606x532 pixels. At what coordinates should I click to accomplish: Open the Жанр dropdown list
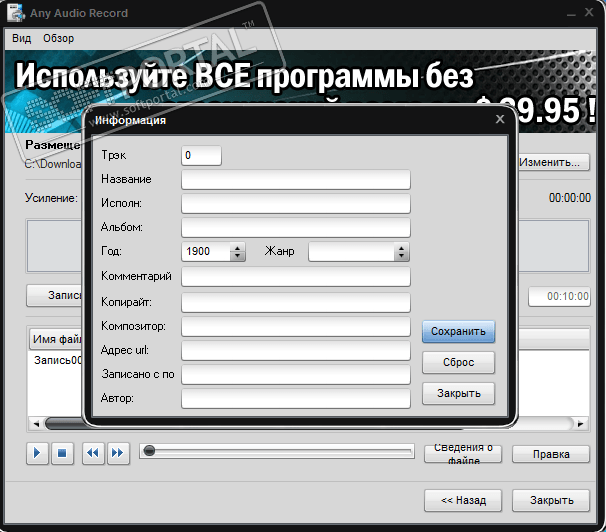401,252
